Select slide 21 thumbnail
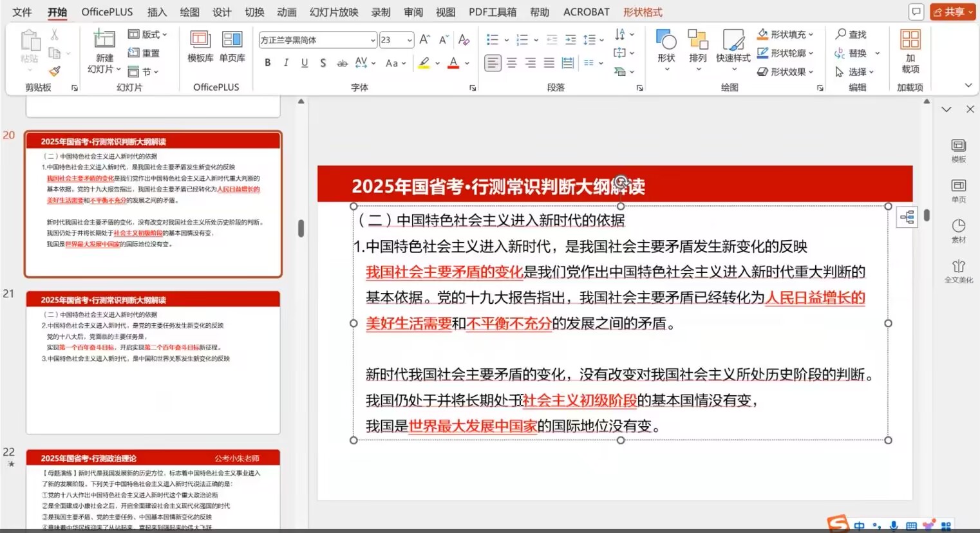980x533 pixels. click(x=153, y=362)
